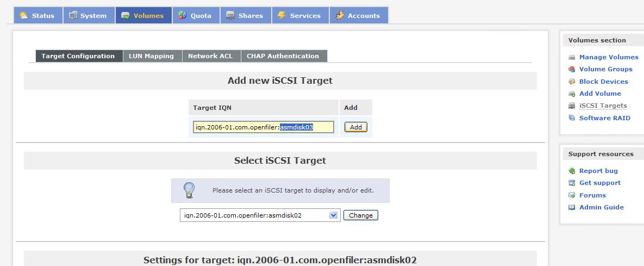The image size is (644, 266).
Task: Open the Quota main tab
Action: coord(196,16)
